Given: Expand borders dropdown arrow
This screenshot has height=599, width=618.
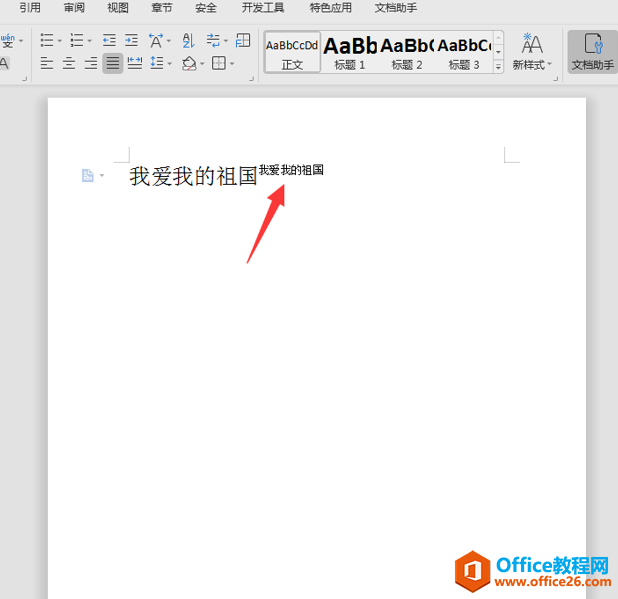Looking at the screenshot, I should 232,63.
